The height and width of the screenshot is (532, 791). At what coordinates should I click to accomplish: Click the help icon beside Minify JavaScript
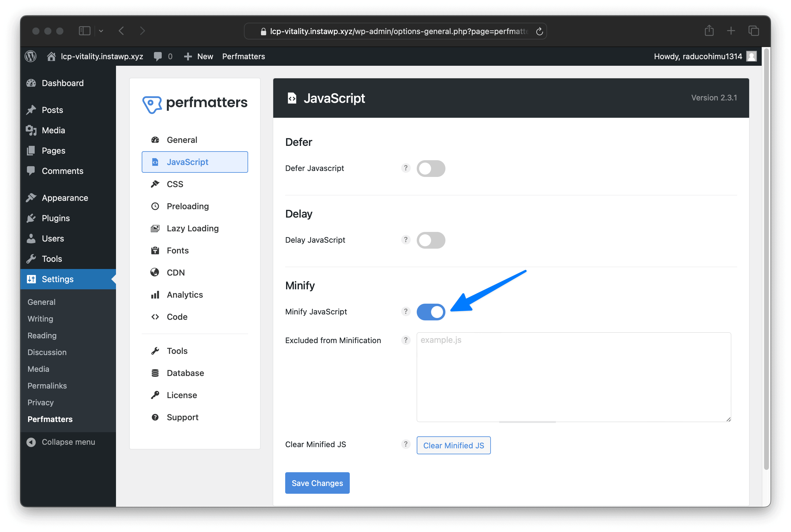405,311
